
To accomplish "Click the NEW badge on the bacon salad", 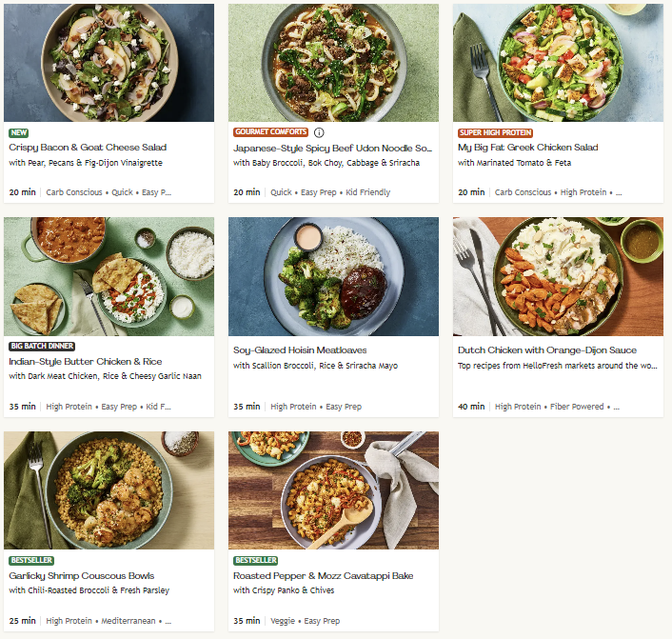I will coord(18,132).
